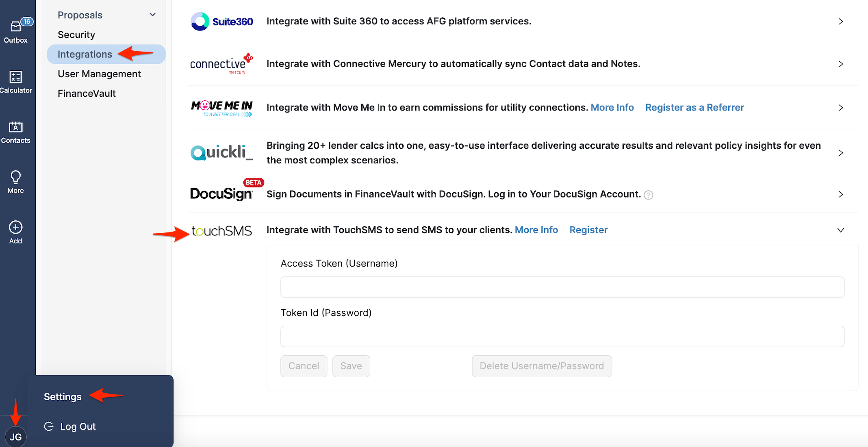
Task: Click the JG user avatar
Action: click(x=15, y=437)
